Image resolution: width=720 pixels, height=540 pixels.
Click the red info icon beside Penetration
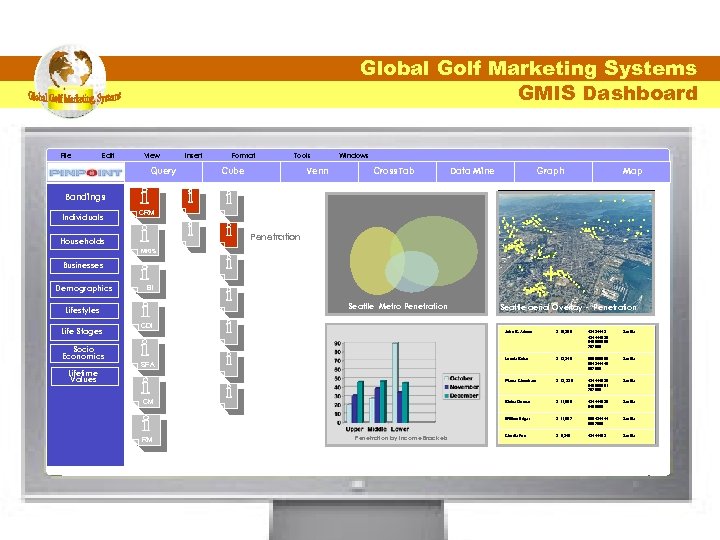coord(231,236)
